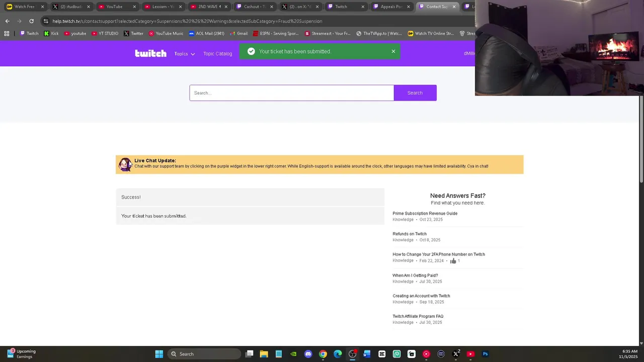Open the YouTube Music bookmark

(166, 34)
